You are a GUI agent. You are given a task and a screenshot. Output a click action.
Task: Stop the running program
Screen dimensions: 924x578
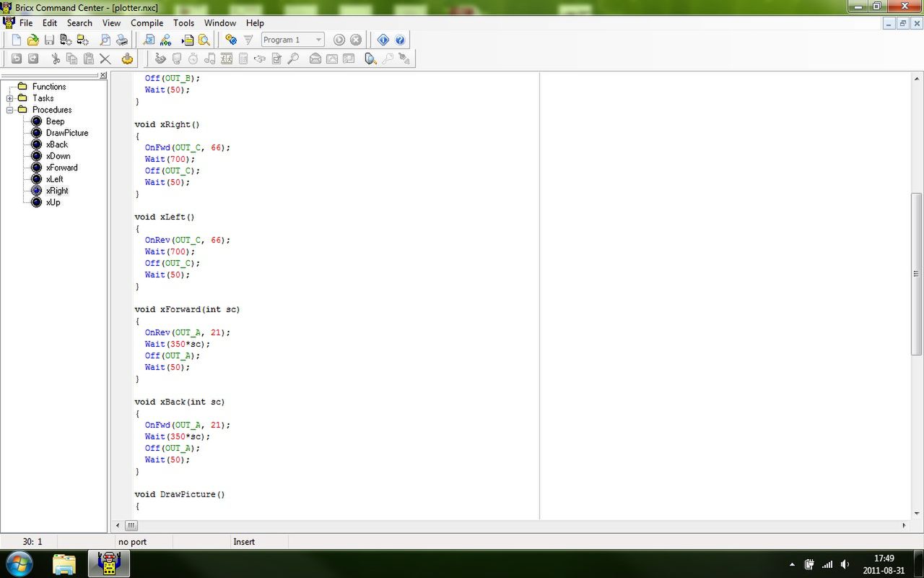tap(355, 40)
